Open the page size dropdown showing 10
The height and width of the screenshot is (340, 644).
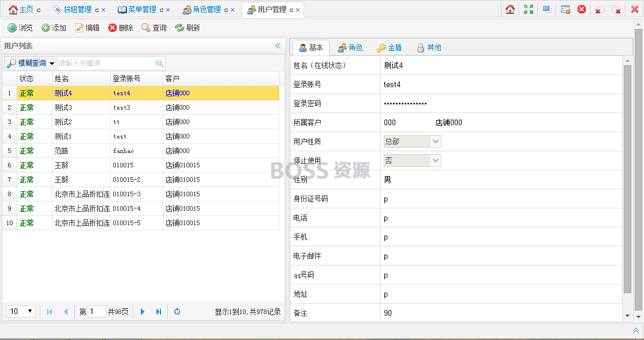point(21,311)
